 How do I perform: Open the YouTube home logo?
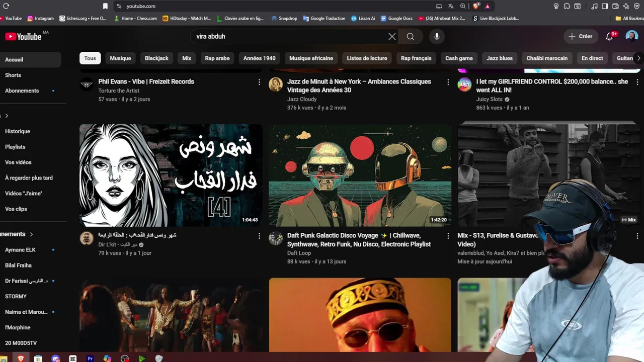click(x=23, y=36)
